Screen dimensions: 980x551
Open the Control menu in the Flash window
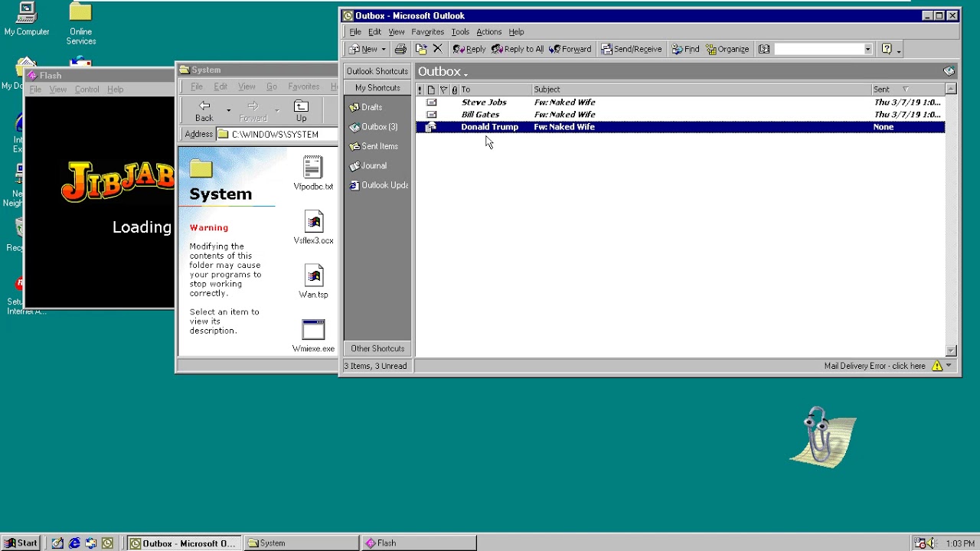pyautogui.click(x=87, y=90)
